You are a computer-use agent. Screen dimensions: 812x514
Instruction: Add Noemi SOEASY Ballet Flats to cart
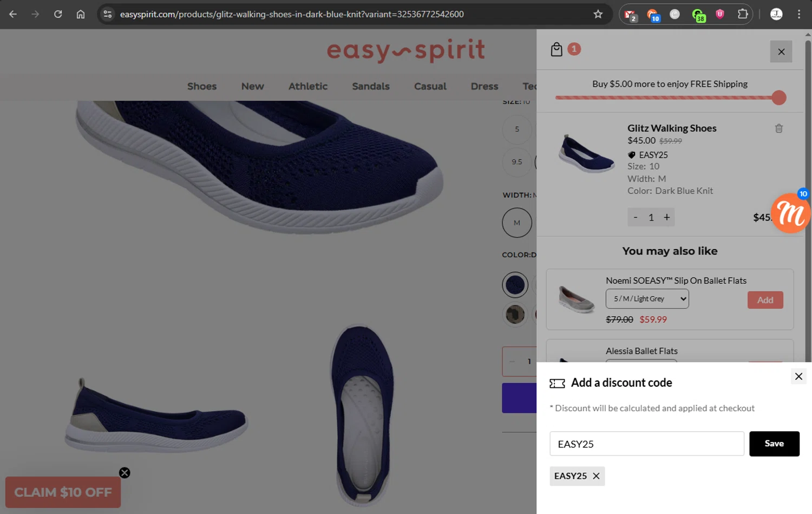(765, 300)
